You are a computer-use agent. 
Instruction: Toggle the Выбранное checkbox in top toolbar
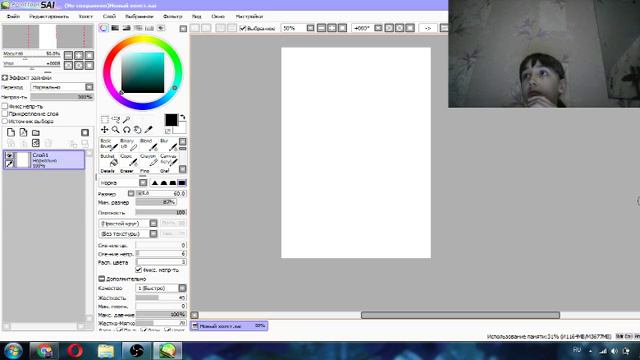[x=243, y=28]
